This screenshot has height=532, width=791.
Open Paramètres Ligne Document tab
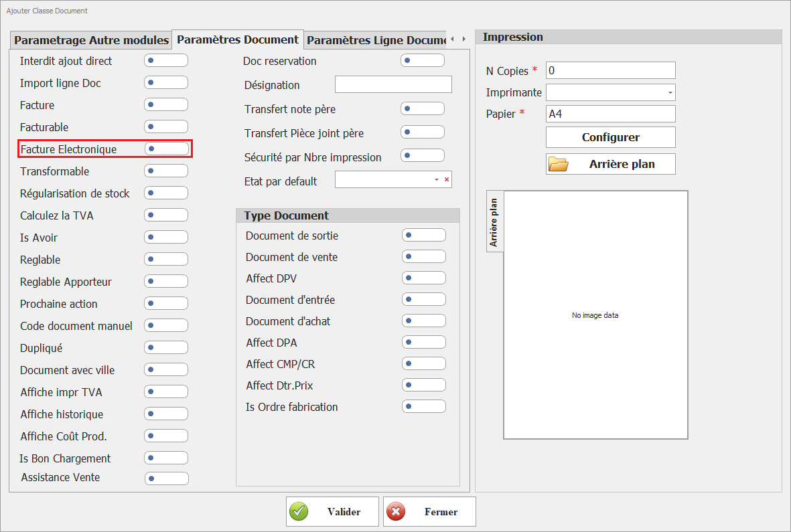coord(376,39)
